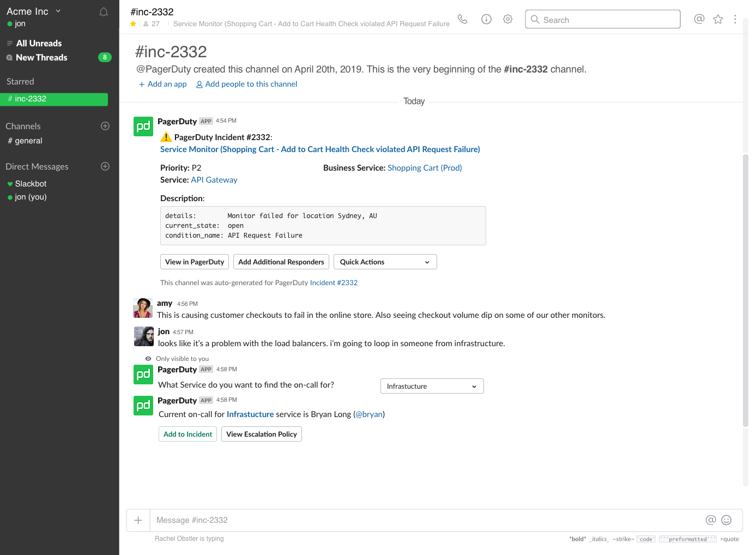Show mentions and reactions (@ icon)

(699, 19)
